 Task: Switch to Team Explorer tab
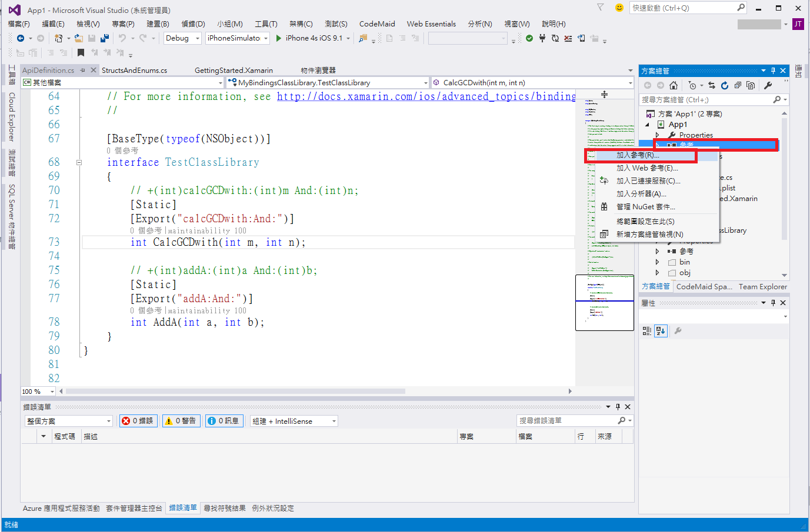(x=763, y=287)
